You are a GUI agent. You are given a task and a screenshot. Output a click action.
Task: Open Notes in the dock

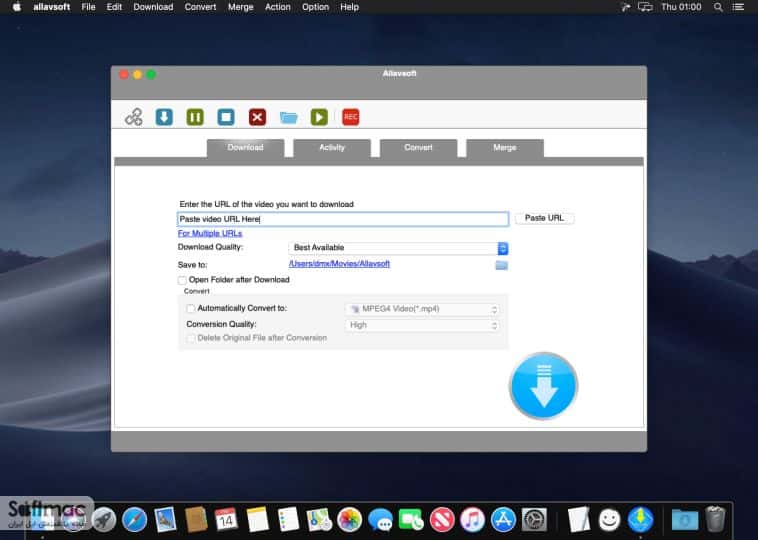[258, 520]
